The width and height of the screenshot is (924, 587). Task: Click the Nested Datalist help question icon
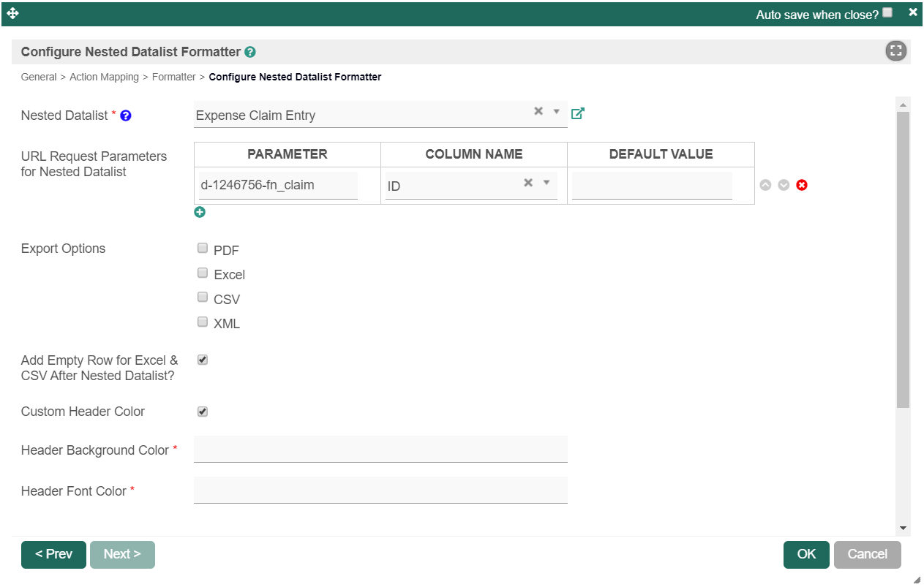(x=126, y=115)
